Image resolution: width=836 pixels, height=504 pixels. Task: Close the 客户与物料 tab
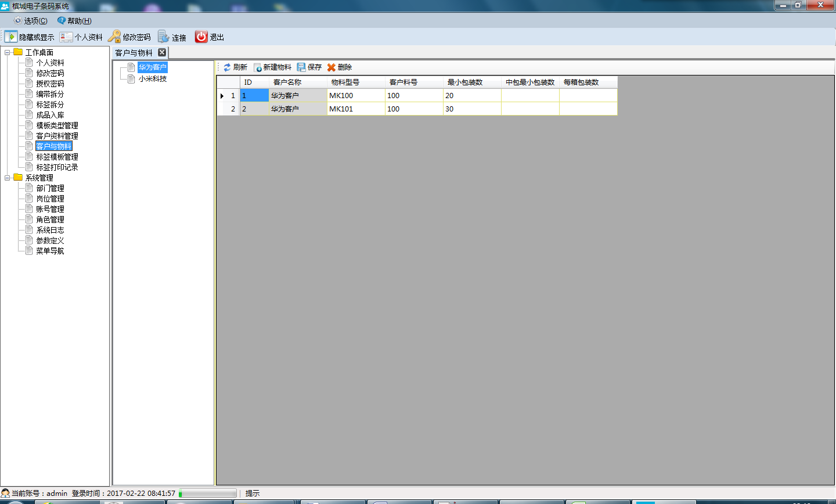click(162, 52)
